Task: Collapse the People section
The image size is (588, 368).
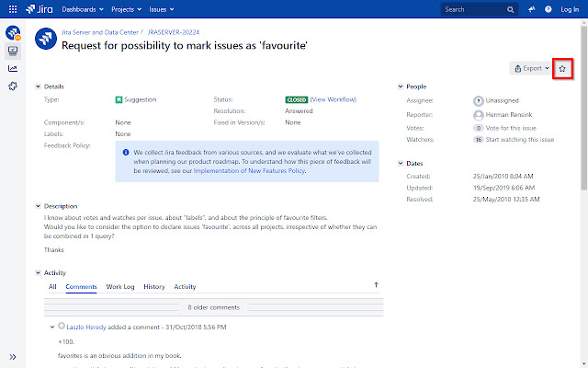Action: click(401, 86)
